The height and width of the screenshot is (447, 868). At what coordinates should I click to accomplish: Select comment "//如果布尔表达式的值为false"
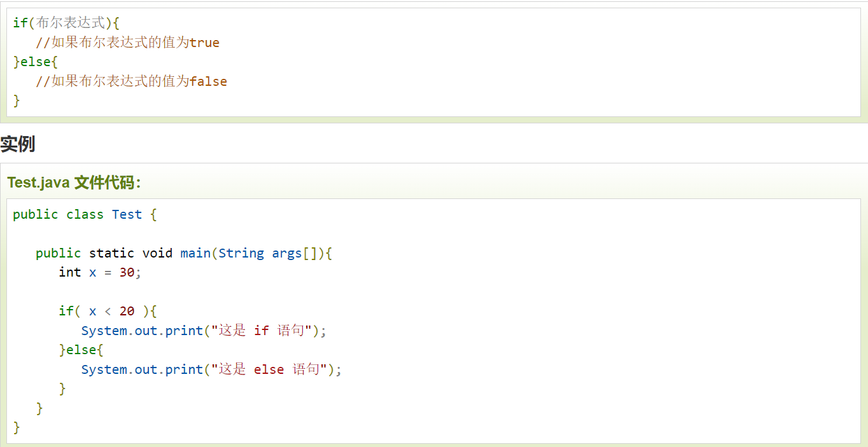pos(131,81)
